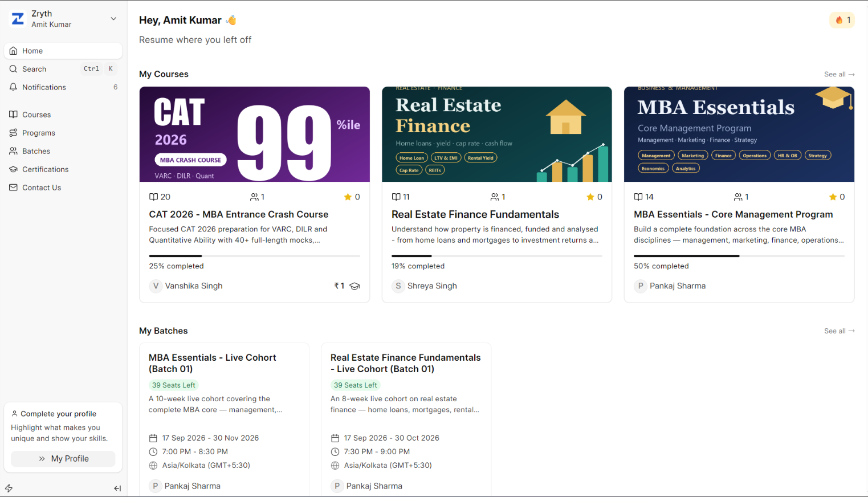This screenshot has height=497, width=868.
Task: Click the lessons book icon on MBA Essentials card
Action: 638,197
